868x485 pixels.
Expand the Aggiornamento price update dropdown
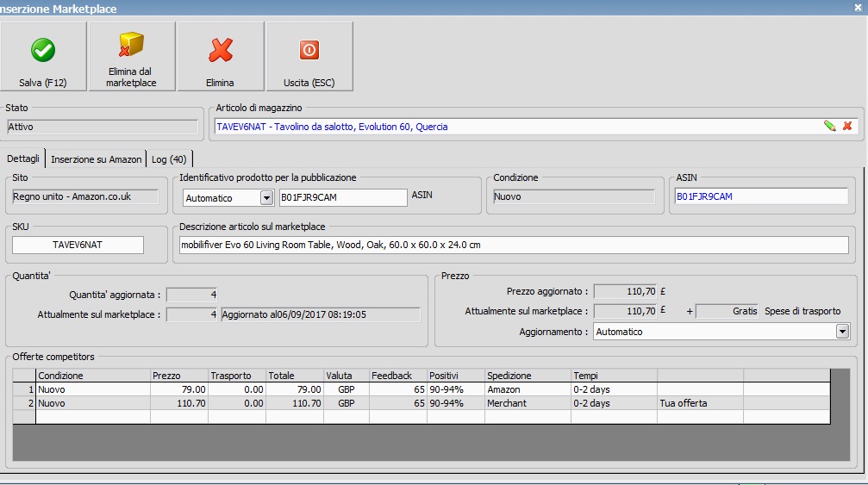(x=841, y=332)
